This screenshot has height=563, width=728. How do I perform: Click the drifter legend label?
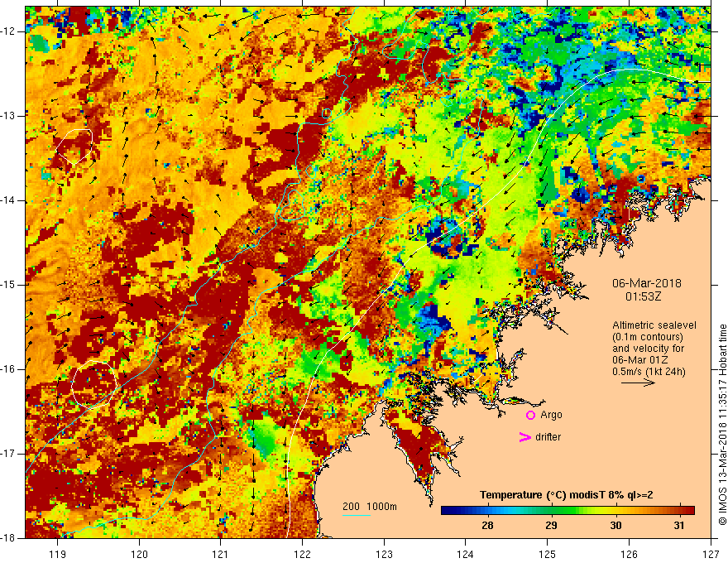(548, 437)
